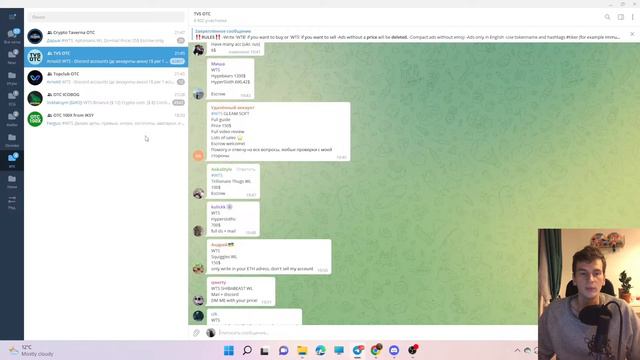Click the edit folders icon at sidebar bottom

pyautogui.click(x=12, y=202)
